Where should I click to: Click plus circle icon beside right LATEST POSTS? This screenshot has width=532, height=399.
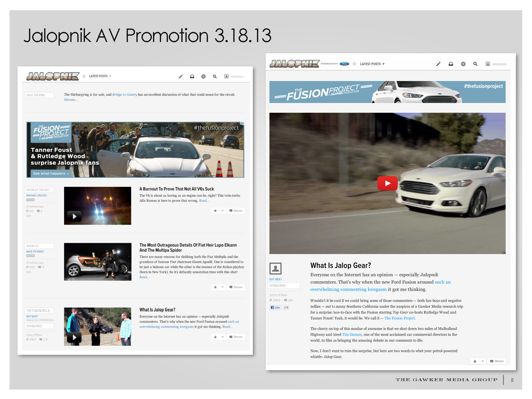pyautogui.click(x=354, y=64)
